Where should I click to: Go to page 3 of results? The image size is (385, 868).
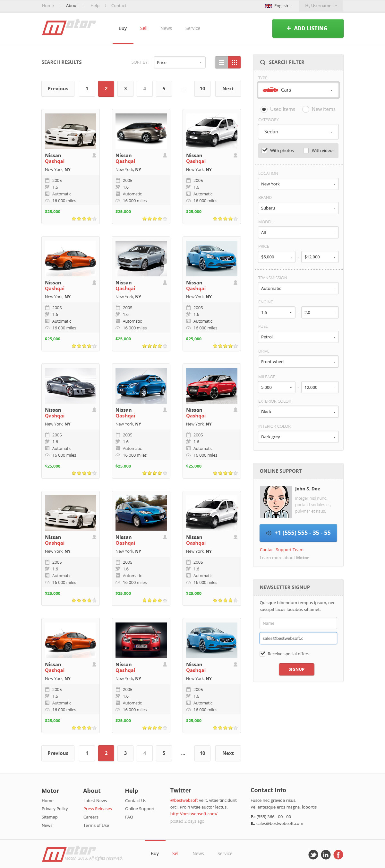click(x=125, y=89)
